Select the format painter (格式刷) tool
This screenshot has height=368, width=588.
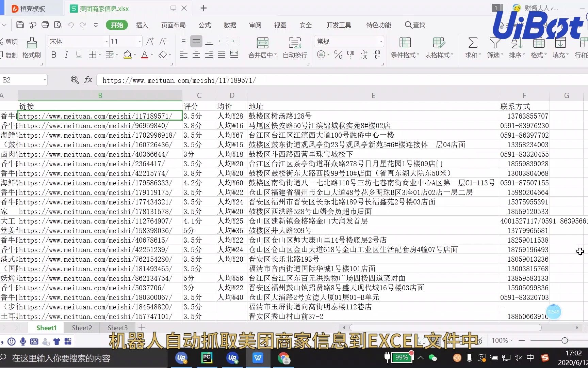coord(31,48)
